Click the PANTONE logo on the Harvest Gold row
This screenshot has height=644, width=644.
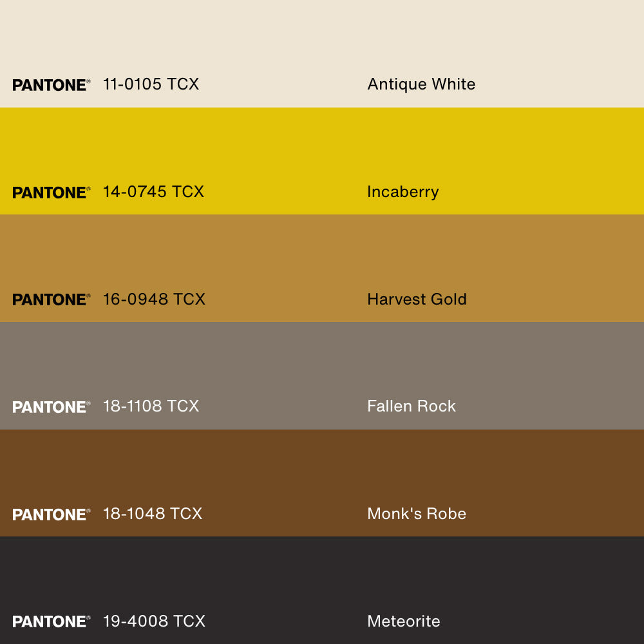51,299
